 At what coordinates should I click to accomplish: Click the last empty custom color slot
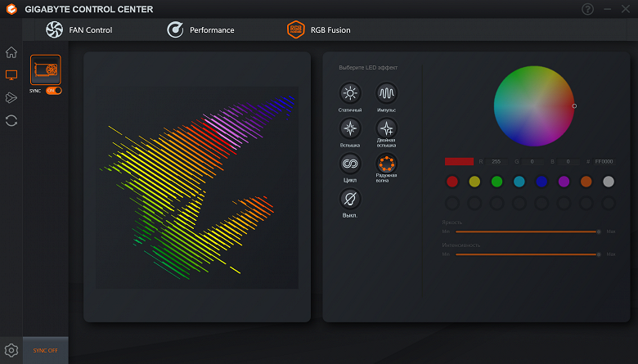tap(609, 203)
